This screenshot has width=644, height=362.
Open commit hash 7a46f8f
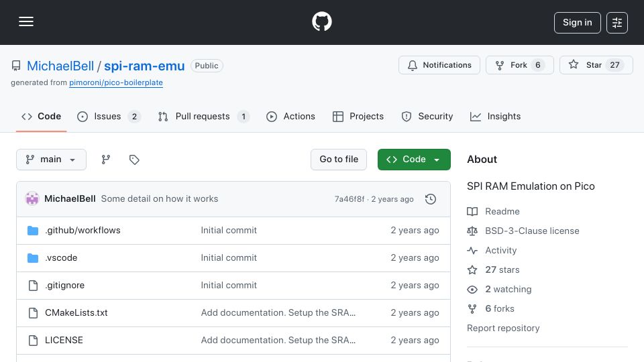tap(349, 199)
